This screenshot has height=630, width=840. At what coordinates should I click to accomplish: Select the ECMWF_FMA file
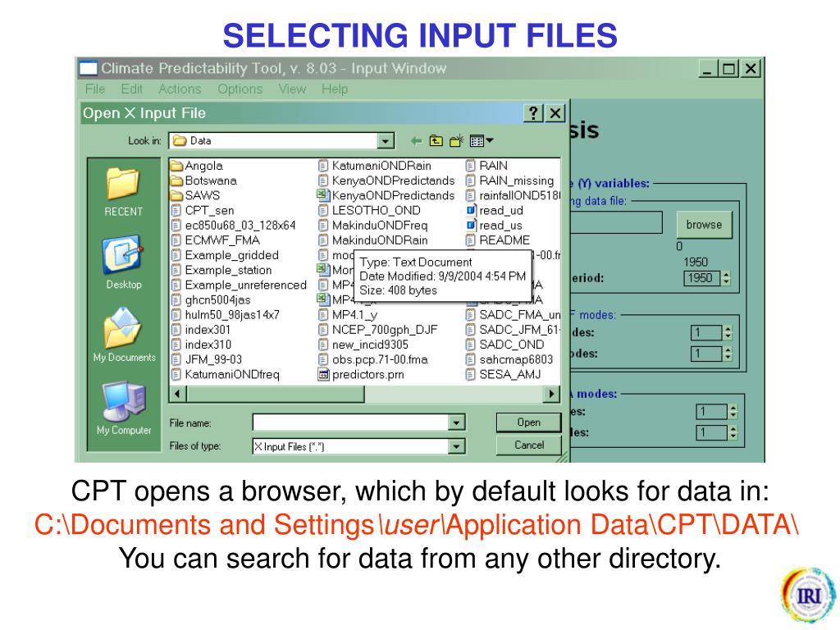pyautogui.click(x=216, y=240)
